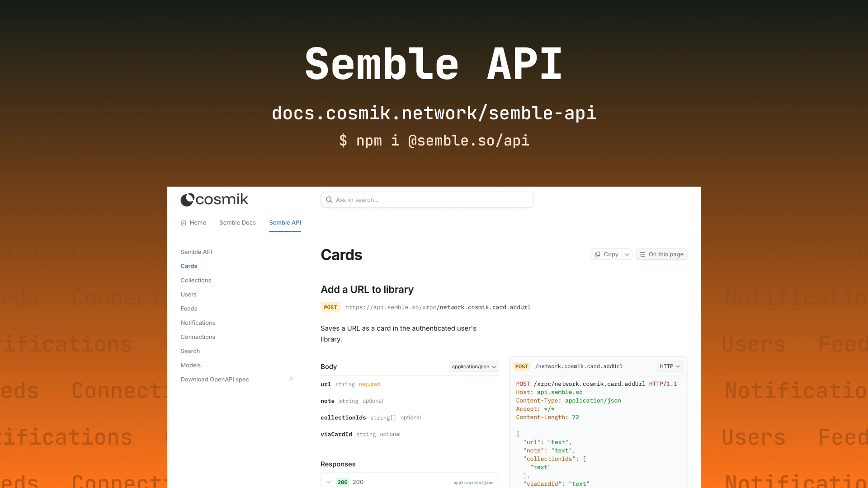Image resolution: width=868 pixels, height=488 pixels.
Task: Click the Host: api.semble.so code line
Action: tap(549, 392)
